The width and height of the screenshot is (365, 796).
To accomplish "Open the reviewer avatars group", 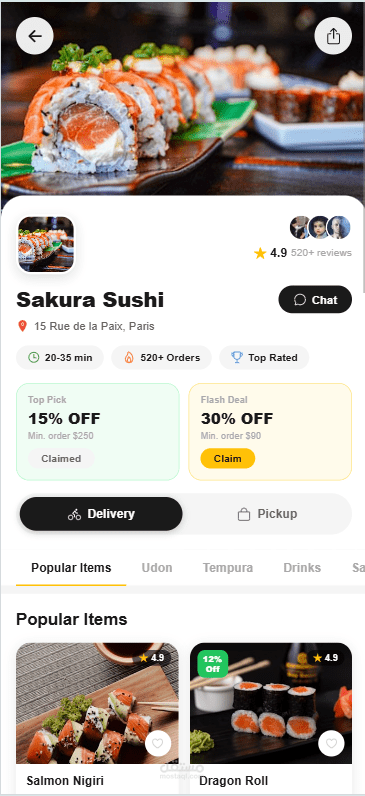I will pos(320,227).
